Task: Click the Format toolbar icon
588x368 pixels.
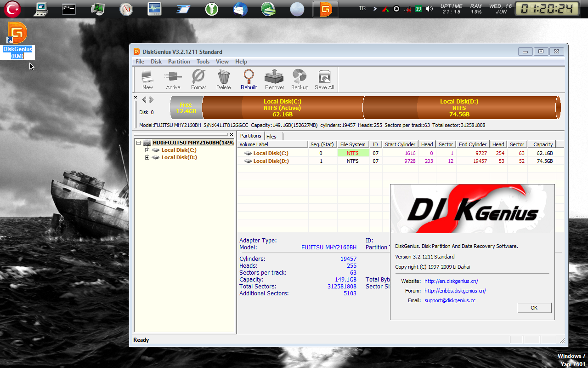Action: click(198, 80)
